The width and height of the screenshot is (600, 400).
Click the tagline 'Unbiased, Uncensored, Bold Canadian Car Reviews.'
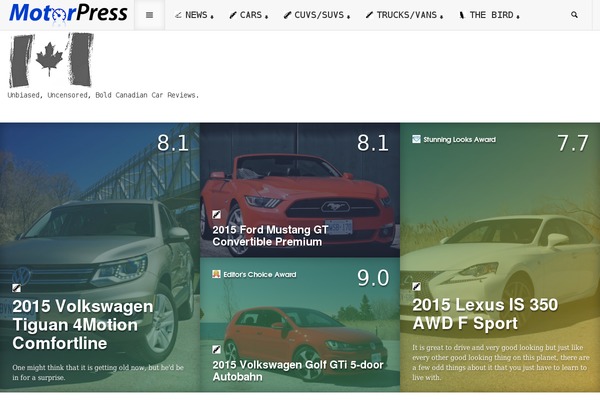(103, 95)
